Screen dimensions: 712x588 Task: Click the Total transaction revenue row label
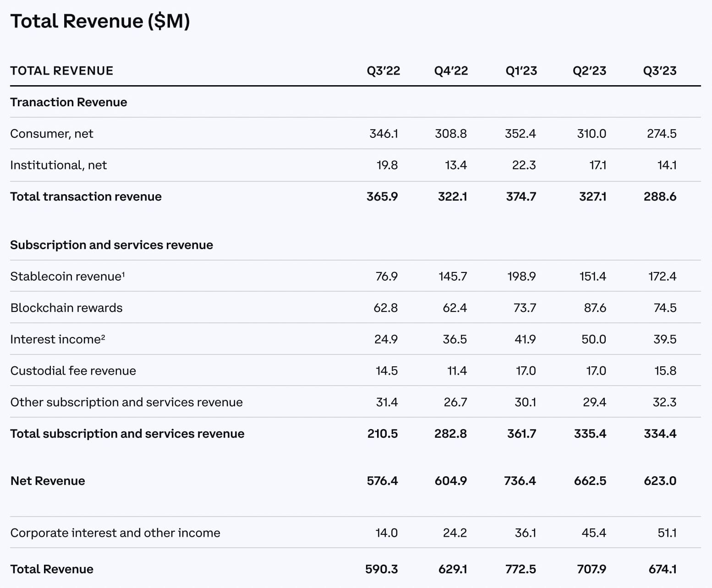(x=86, y=196)
